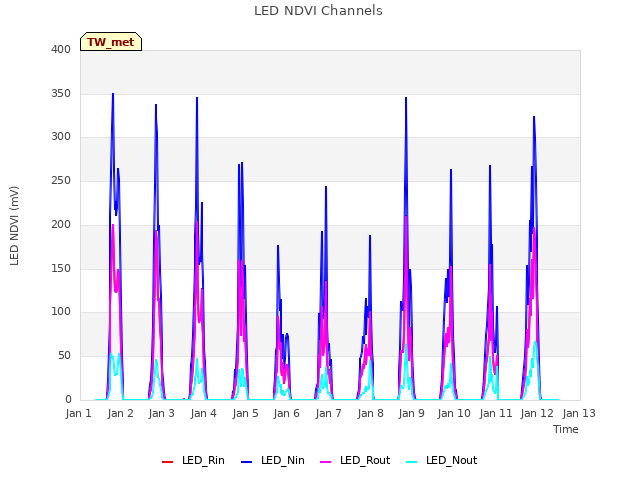Click the Jan 3 x-axis tick label
This screenshot has height=480, width=640.
pos(162,413)
